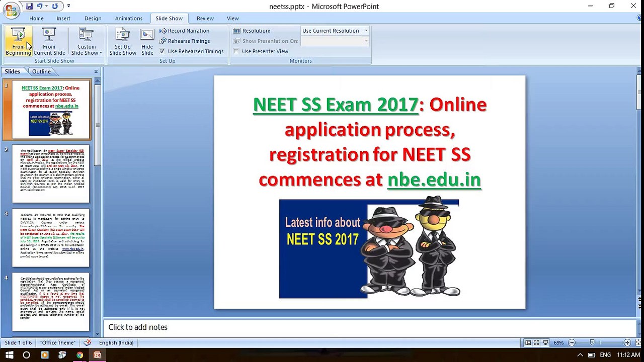Open Chrome from the taskbar
644x362 pixels.
click(79, 355)
